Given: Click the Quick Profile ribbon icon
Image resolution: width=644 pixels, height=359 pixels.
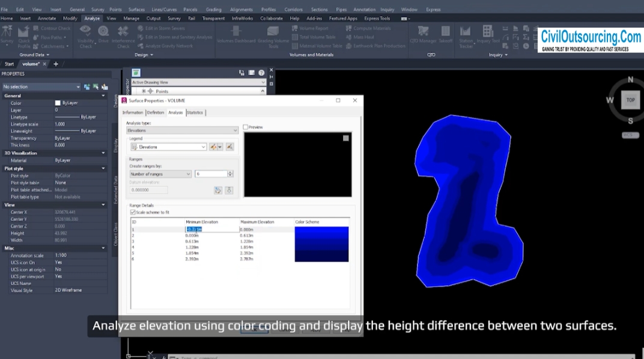Looking at the screenshot, I should click(23, 37).
